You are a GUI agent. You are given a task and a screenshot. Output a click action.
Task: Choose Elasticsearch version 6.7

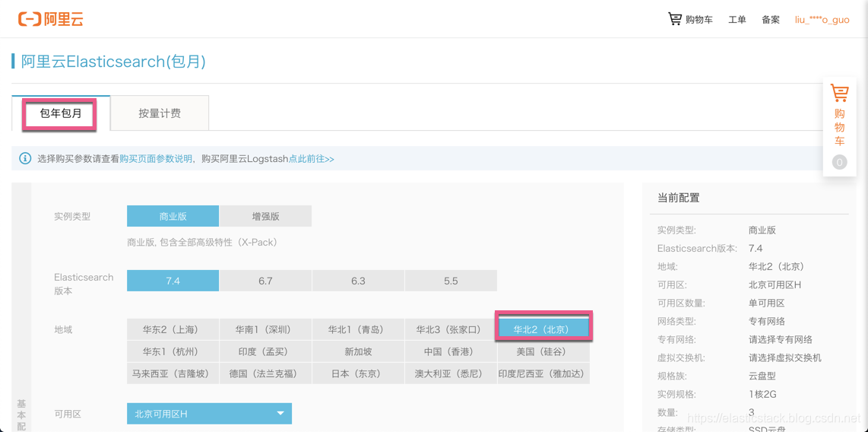[x=266, y=281]
